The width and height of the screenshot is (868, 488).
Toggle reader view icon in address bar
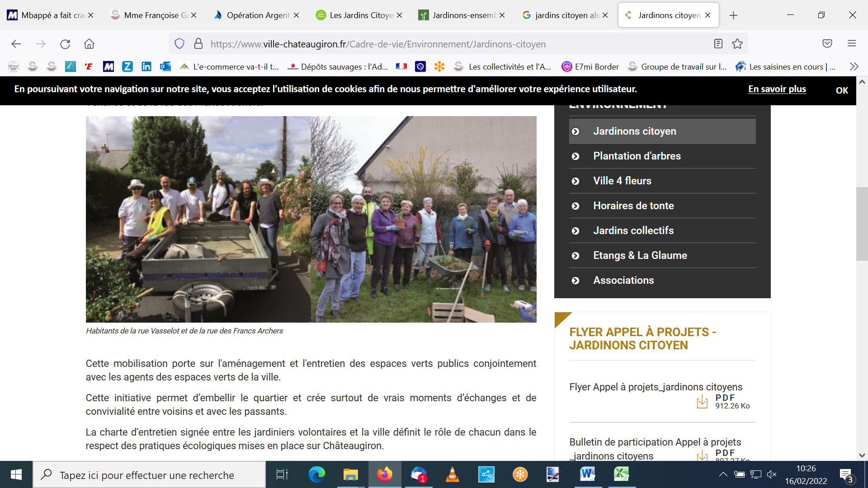[718, 44]
